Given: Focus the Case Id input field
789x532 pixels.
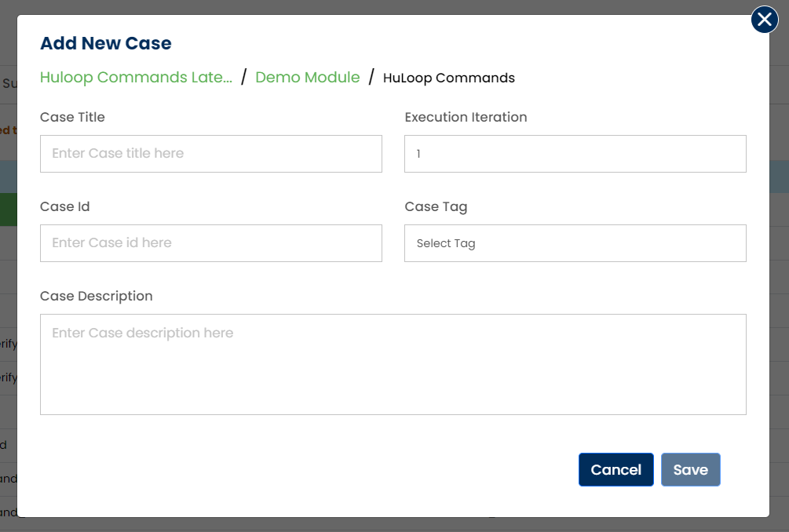Looking at the screenshot, I should coord(211,243).
